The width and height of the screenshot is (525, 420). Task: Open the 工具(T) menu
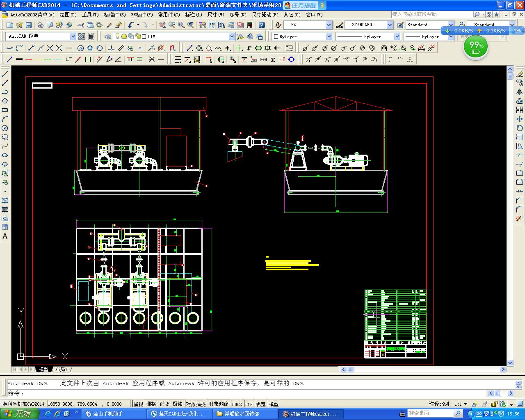pos(90,15)
